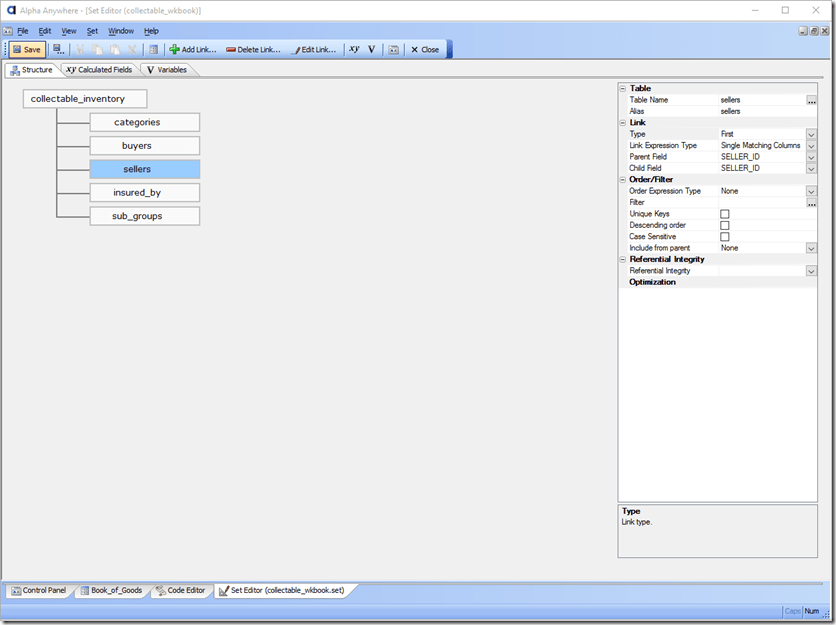836x625 pixels.
Task: Select the insured_by table node
Action: (x=144, y=192)
